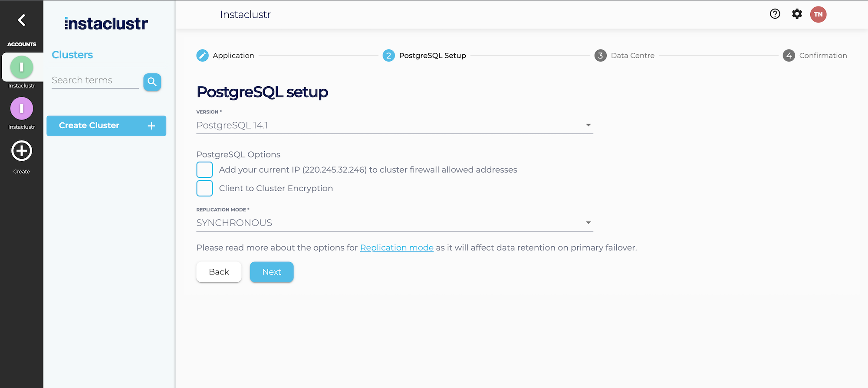
Task: Open the settings gear icon
Action: (797, 14)
